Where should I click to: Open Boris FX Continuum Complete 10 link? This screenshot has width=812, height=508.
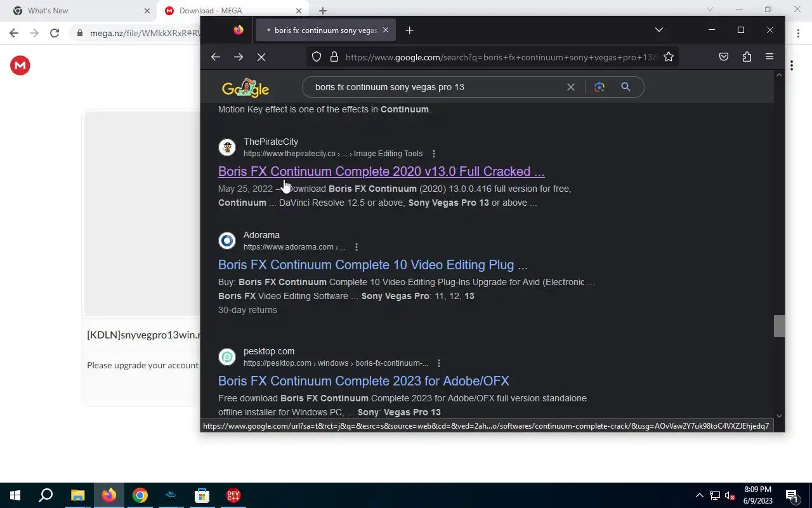(373, 265)
